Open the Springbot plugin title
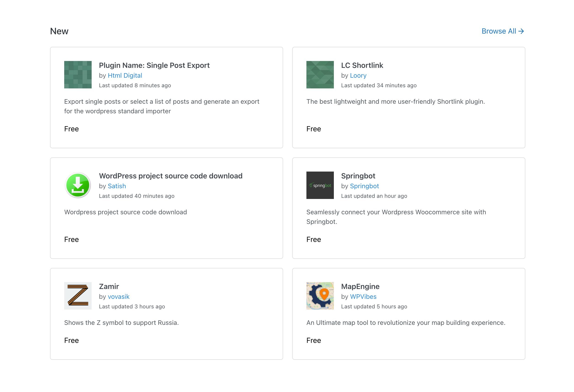The height and width of the screenshot is (392, 574). coord(358,176)
